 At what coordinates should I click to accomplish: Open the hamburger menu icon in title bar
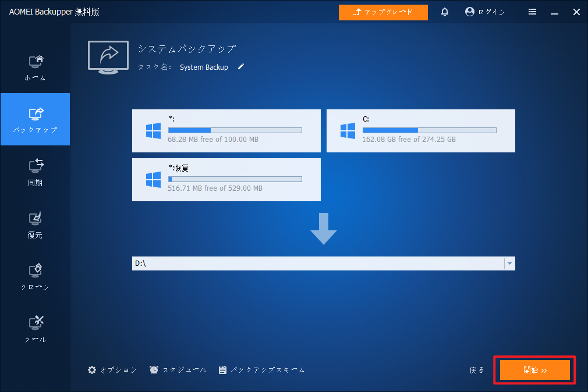[x=532, y=12]
